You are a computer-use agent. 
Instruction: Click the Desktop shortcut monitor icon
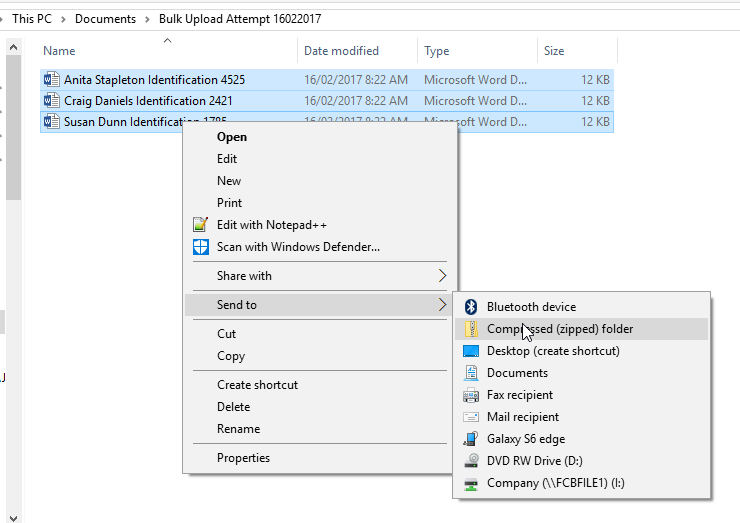tap(471, 351)
